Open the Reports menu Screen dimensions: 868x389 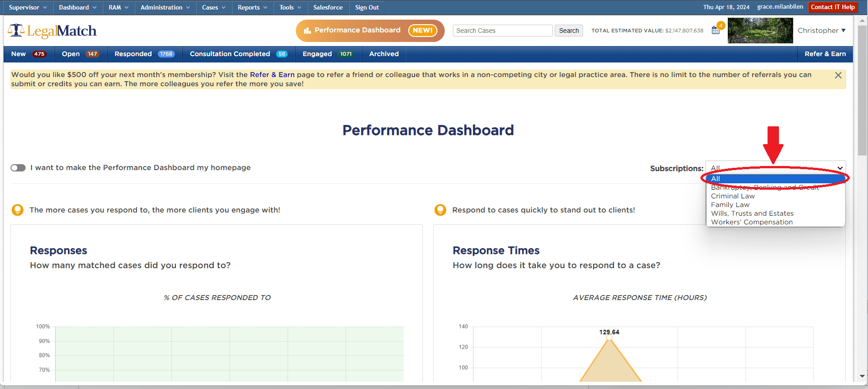tap(252, 7)
